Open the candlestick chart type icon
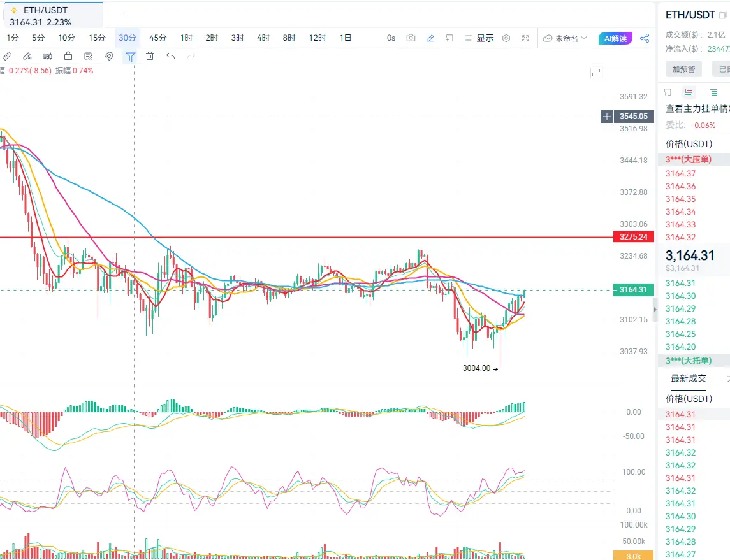 pos(47,56)
